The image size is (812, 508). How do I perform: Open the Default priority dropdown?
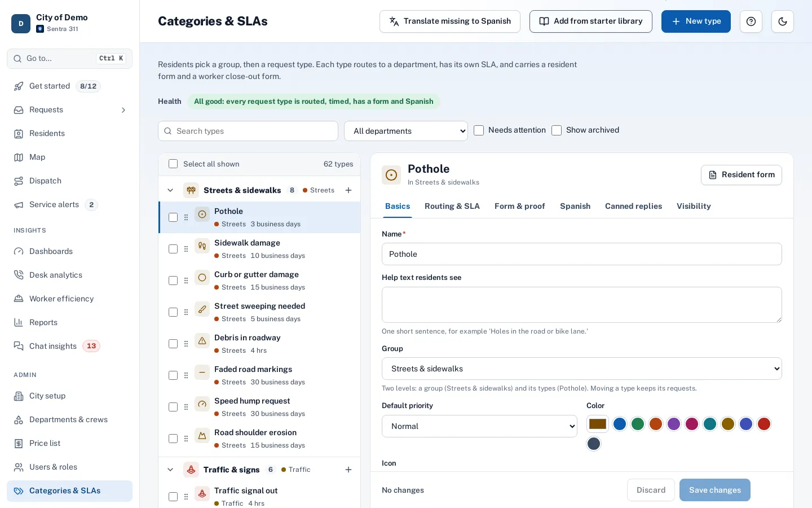(479, 426)
